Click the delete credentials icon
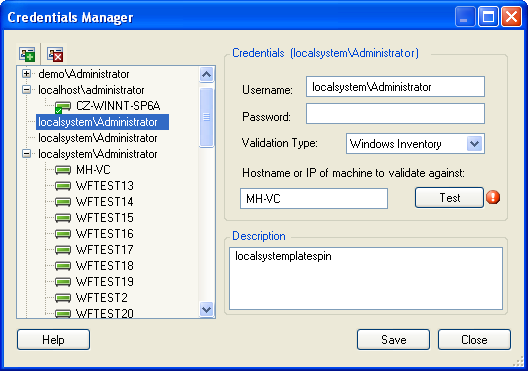This screenshot has height=371, width=528. tap(55, 54)
